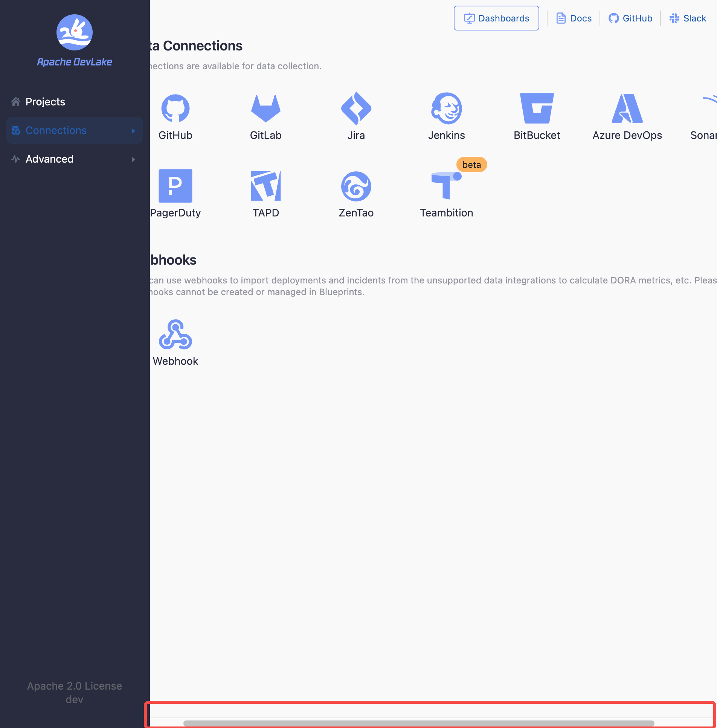Select Connections in the sidebar menu

point(75,130)
